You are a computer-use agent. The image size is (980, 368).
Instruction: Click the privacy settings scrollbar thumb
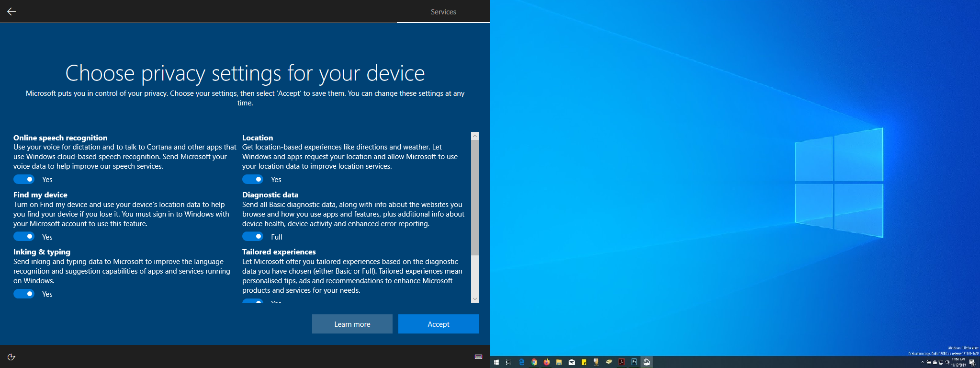coord(475,197)
